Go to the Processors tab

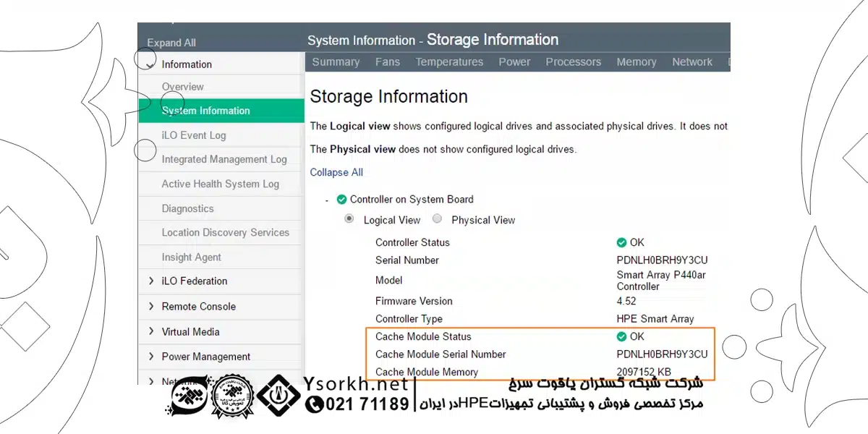[x=573, y=62]
